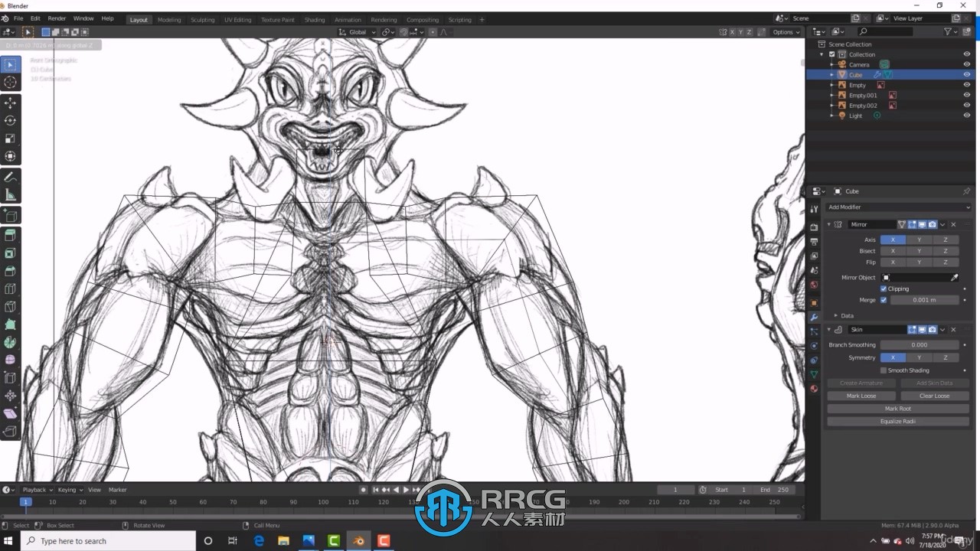980x551 pixels.
Task: Remove the Mirror modifier with X button
Action: point(953,224)
